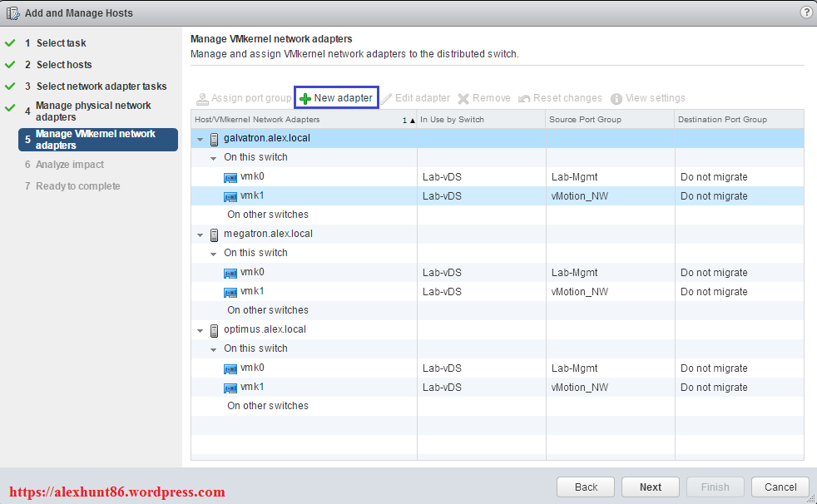Select vmk0 adapter icon under galvatron.alex.local
This screenshot has height=504, width=817.
pyautogui.click(x=230, y=177)
